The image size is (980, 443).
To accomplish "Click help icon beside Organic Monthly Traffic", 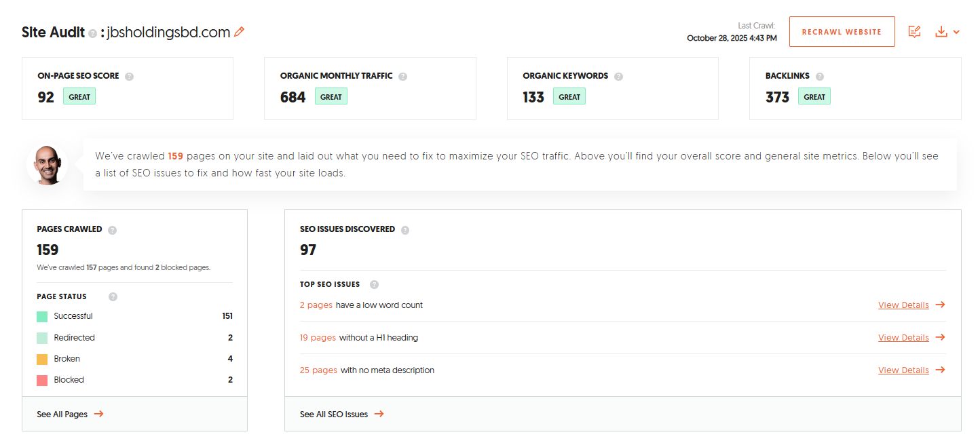I will click(x=402, y=77).
